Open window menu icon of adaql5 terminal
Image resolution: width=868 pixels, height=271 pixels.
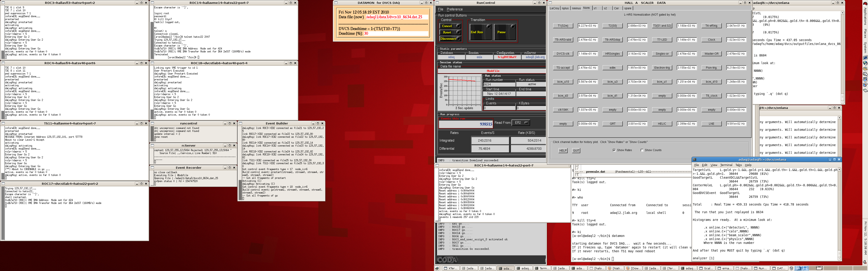pyautogui.click(x=694, y=160)
